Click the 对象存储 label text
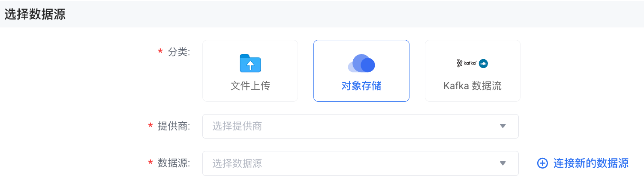Image resolution: width=644 pixels, height=187 pixels. click(x=361, y=86)
